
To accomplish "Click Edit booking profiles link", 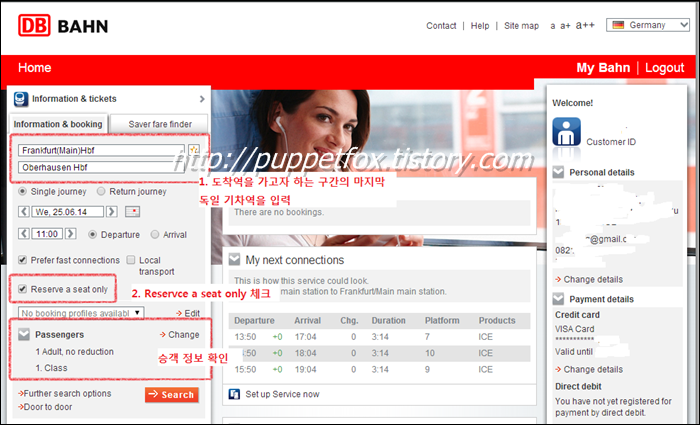I will (188, 313).
